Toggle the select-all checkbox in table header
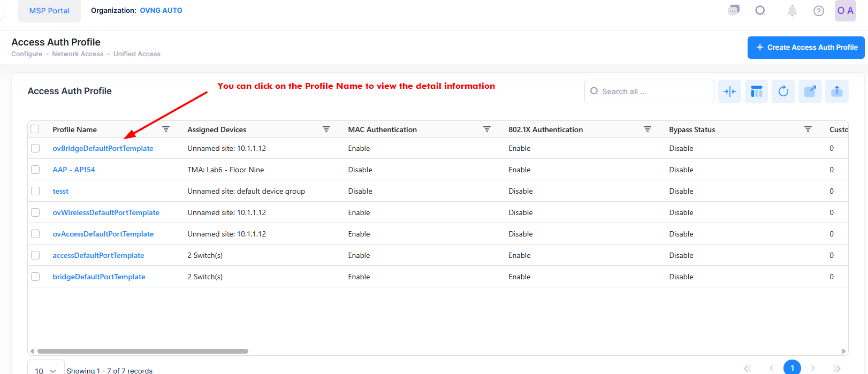The height and width of the screenshot is (374, 868). pos(35,129)
